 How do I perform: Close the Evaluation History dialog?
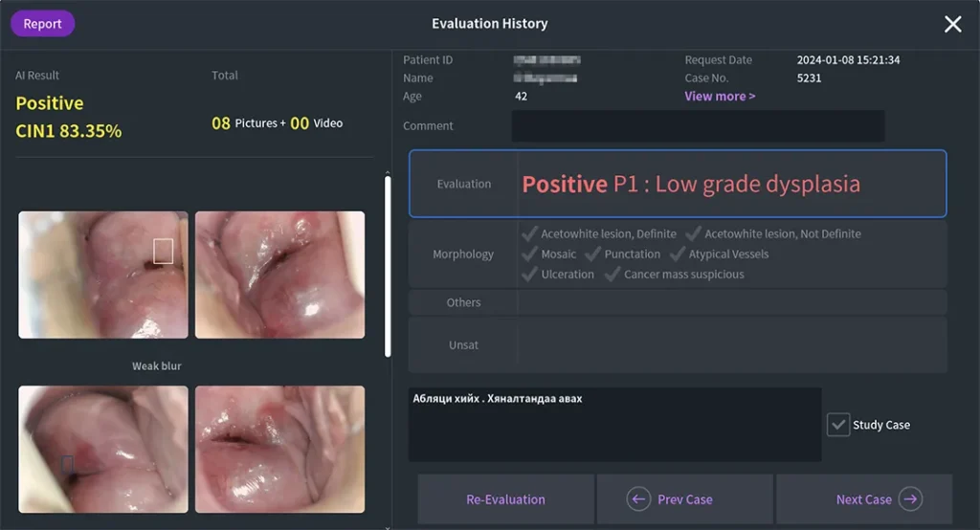pyautogui.click(x=952, y=24)
